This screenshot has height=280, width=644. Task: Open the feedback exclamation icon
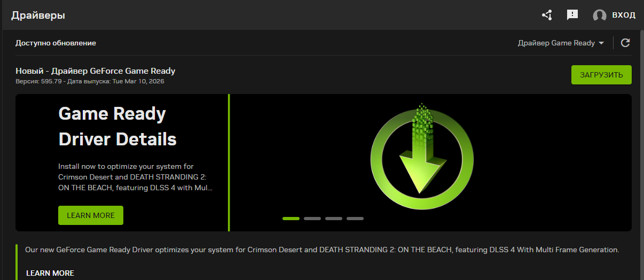(572, 15)
